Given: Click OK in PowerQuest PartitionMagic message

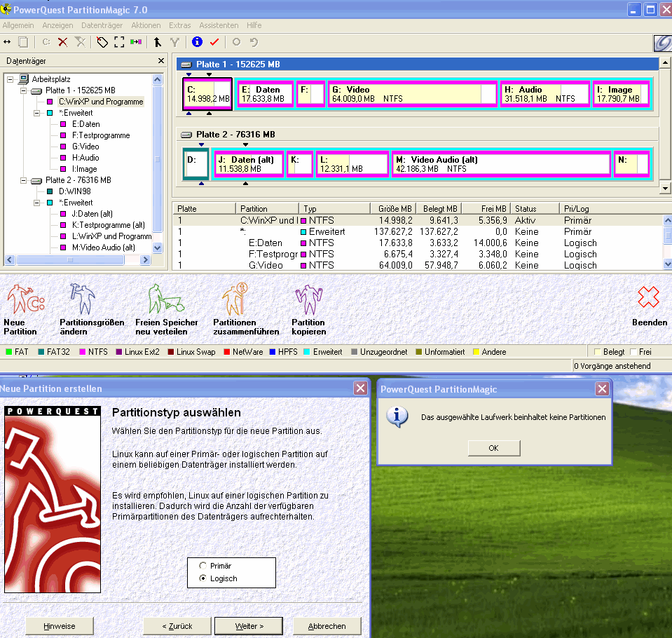Looking at the screenshot, I should pyautogui.click(x=494, y=448).
